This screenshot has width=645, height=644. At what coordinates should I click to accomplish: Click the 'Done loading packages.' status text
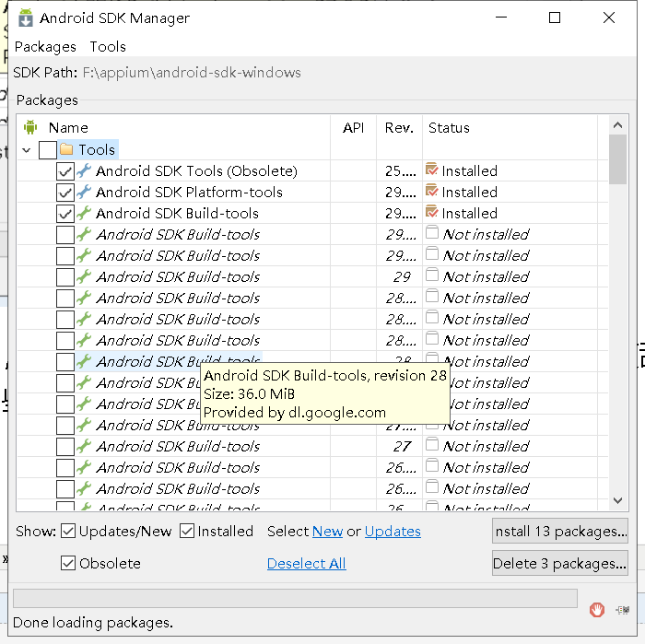pyautogui.click(x=93, y=623)
